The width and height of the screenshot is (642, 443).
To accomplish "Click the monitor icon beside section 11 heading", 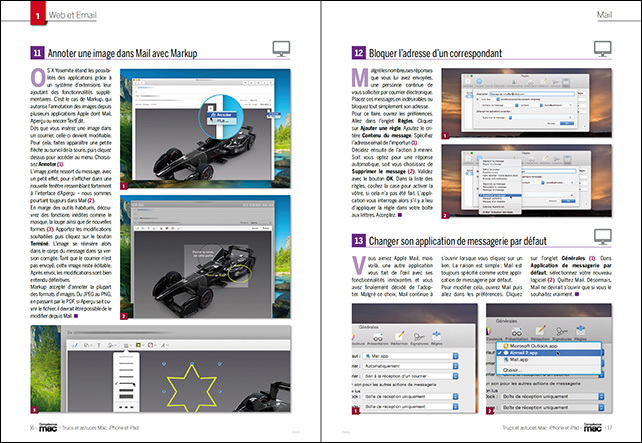I will (281, 48).
